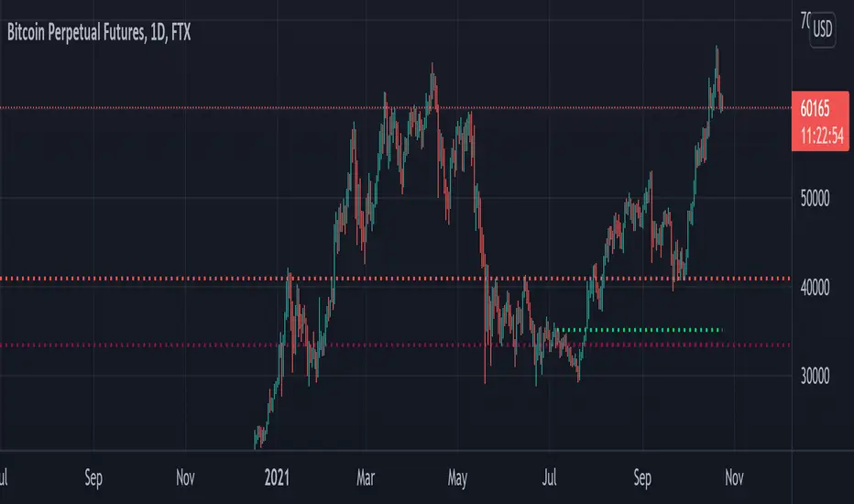The image size is (854, 504).
Task: Select the dark red dotted line near 33000
Action: (x=395, y=345)
